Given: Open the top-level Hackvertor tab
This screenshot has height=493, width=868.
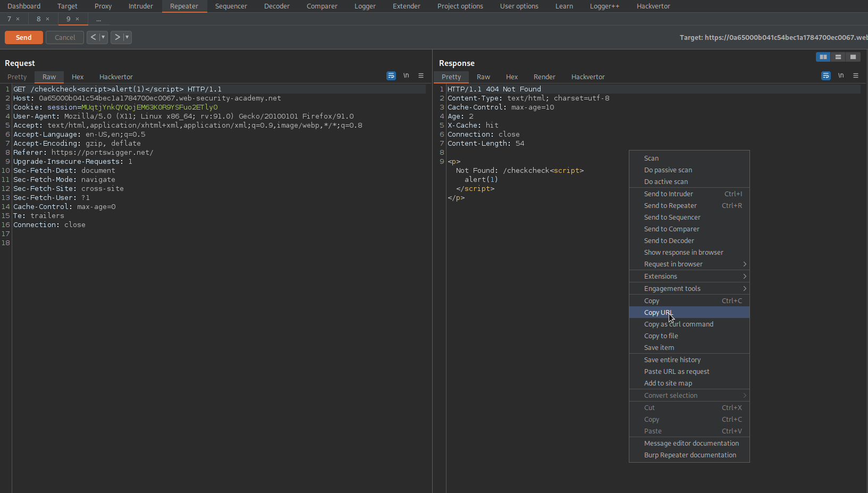Looking at the screenshot, I should [x=654, y=6].
